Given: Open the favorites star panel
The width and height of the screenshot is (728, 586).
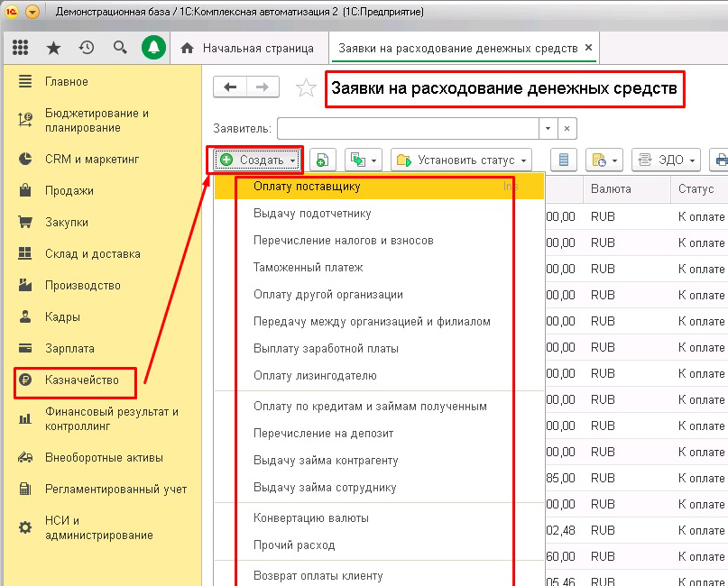Looking at the screenshot, I should (53, 47).
